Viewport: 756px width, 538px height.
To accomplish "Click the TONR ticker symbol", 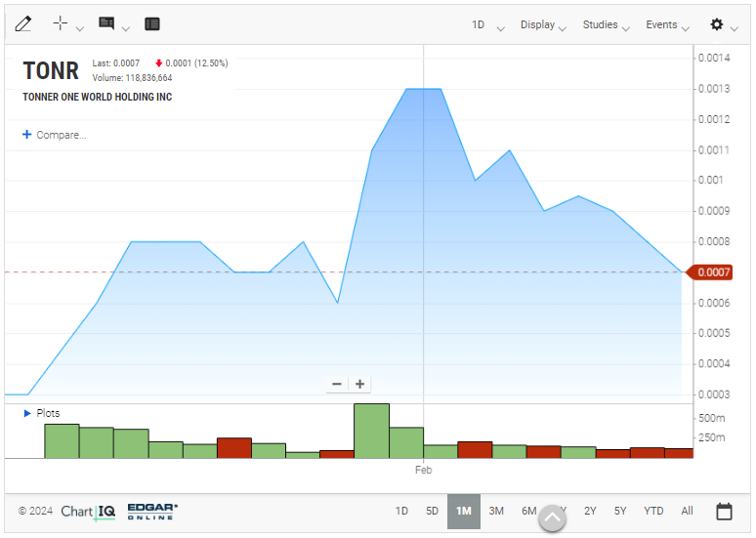I will point(51,71).
